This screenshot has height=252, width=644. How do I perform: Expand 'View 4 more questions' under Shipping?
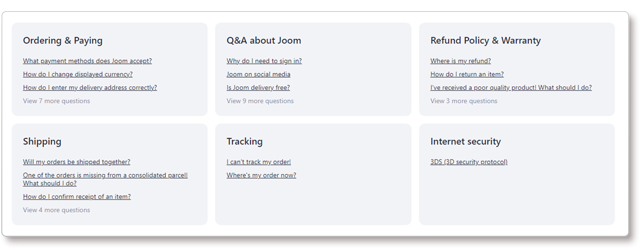(56, 210)
